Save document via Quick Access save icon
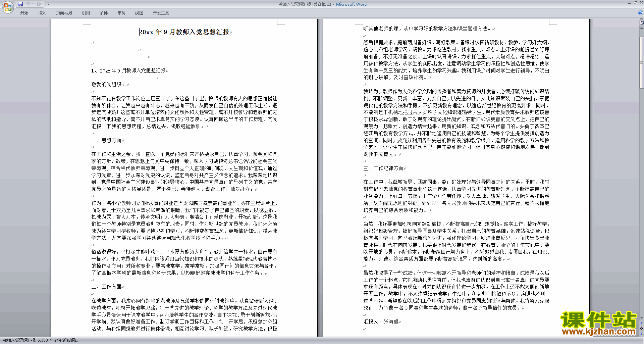The image size is (644, 344). (x=20, y=4)
